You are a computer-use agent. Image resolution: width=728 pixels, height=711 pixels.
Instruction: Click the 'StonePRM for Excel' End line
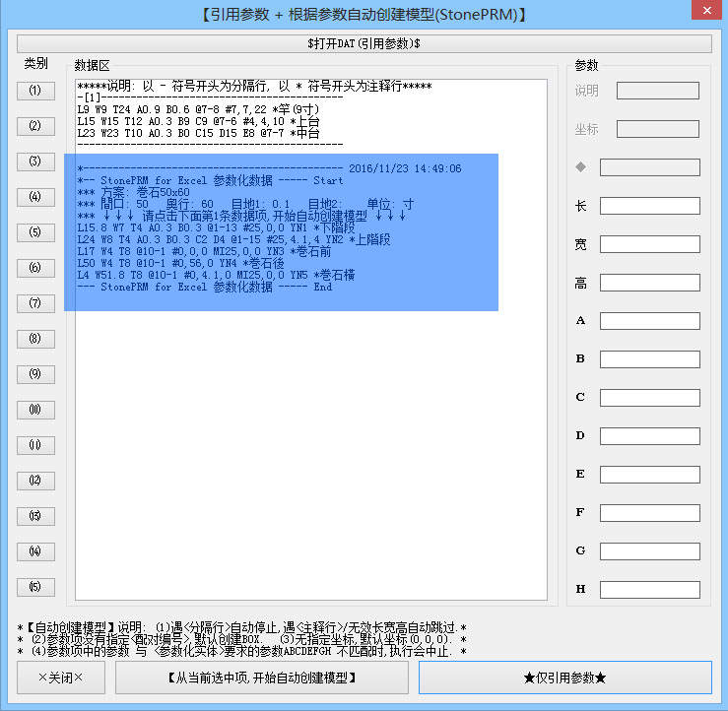click(x=204, y=287)
